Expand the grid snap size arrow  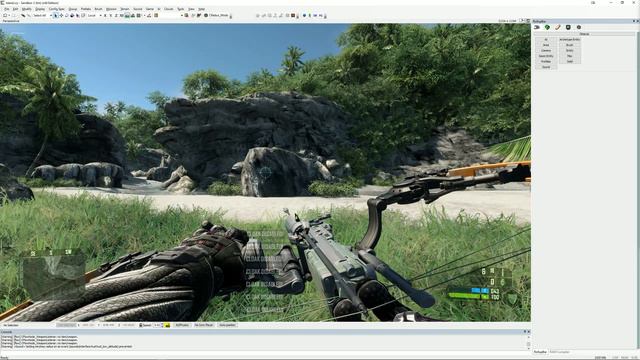(144, 16)
